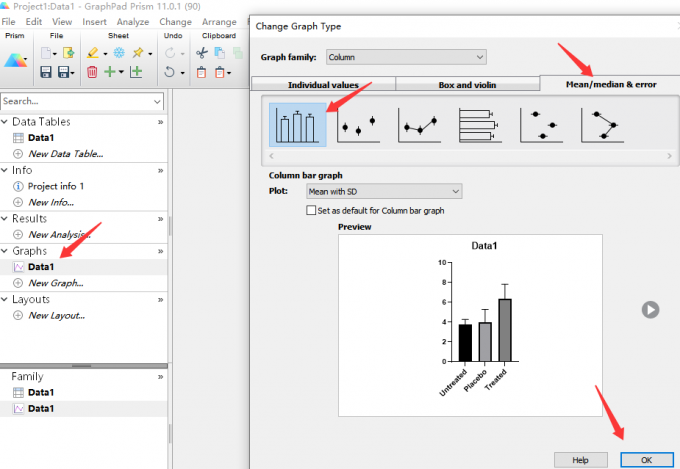The width and height of the screenshot is (680, 469).
Task: Select the horizontal bar graph icon
Action: [x=480, y=125]
